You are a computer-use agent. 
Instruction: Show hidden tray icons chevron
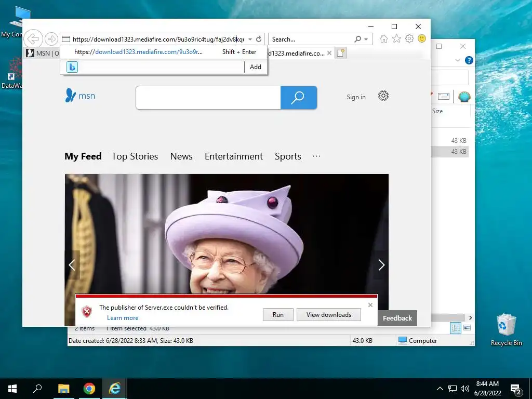pos(440,389)
